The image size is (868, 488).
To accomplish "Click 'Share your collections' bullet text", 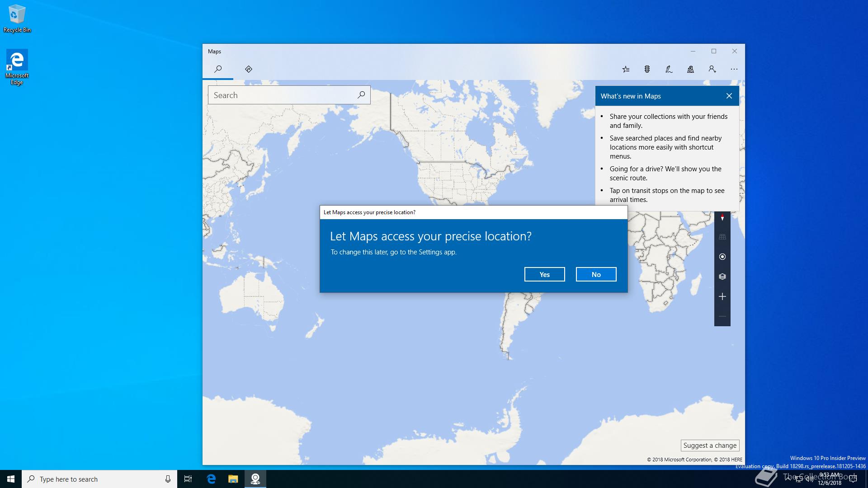I will (x=669, y=121).
